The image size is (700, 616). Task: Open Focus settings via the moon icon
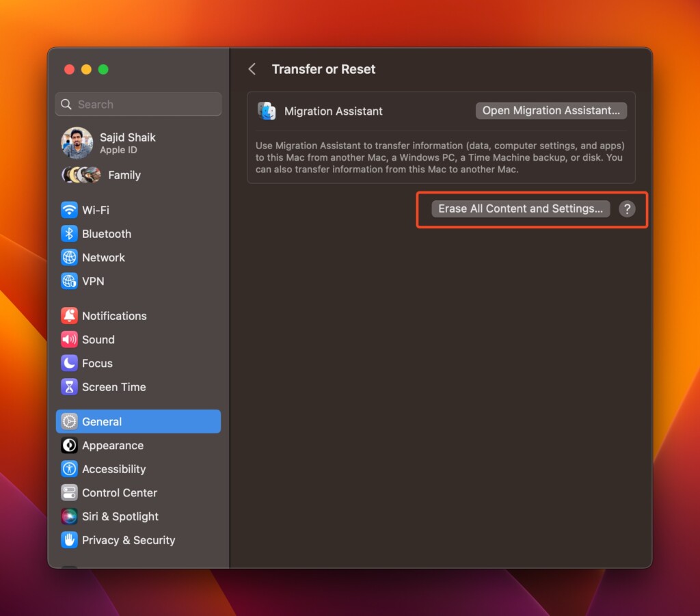tap(69, 363)
